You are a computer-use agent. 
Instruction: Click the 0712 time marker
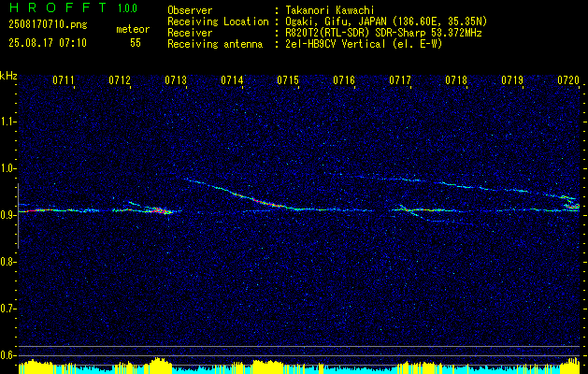[120, 80]
